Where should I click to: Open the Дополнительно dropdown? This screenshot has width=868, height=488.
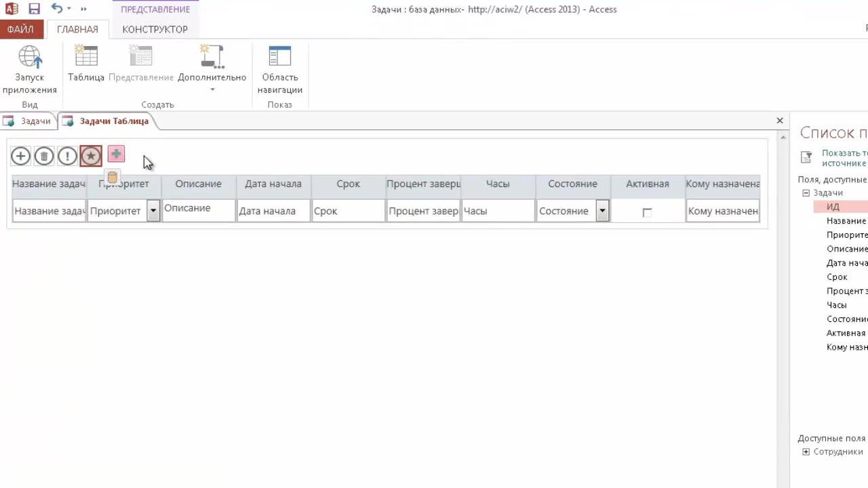click(212, 69)
